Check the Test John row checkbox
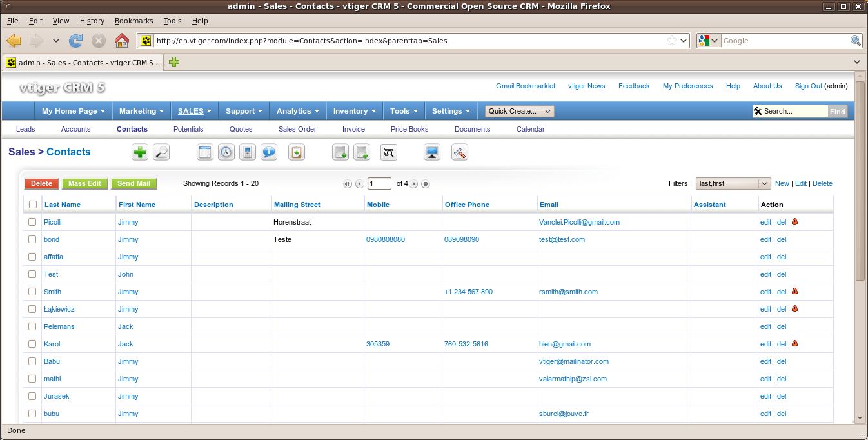 click(x=33, y=274)
